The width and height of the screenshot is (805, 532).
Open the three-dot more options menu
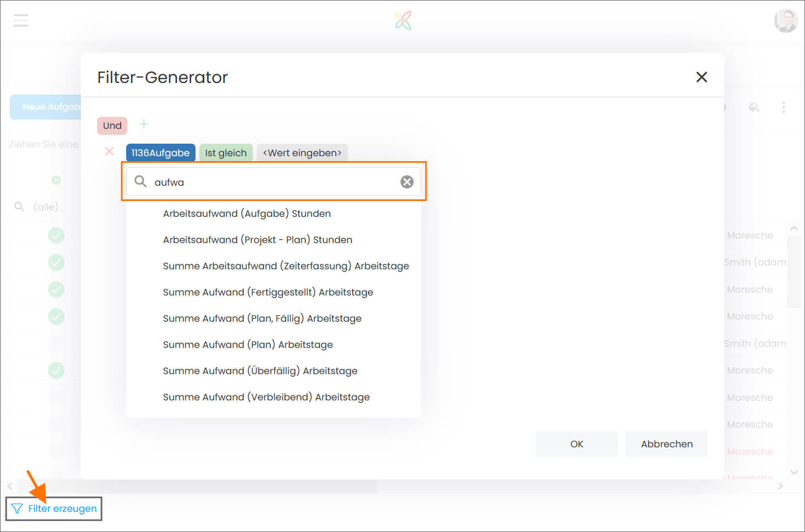(783, 107)
